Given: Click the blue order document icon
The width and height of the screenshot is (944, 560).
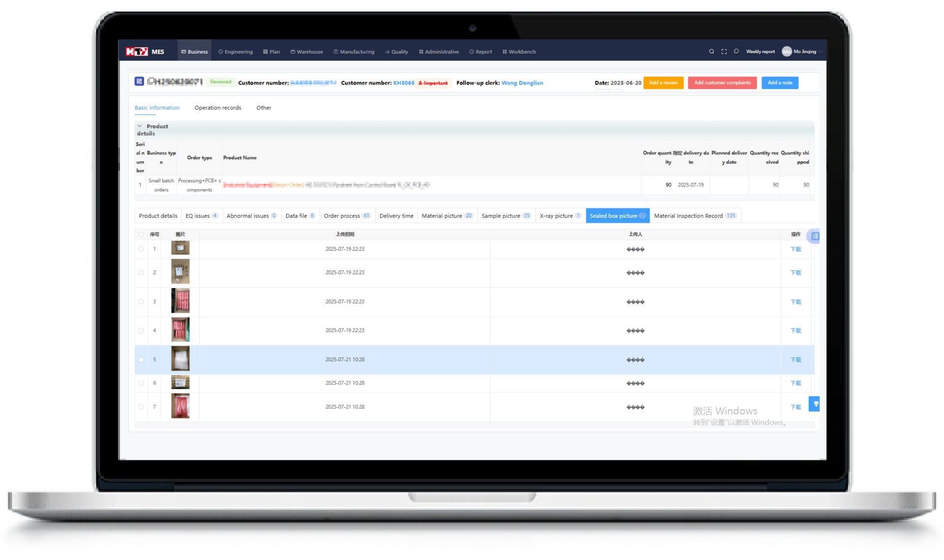Looking at the screenshot, I should tap(139, 81).
